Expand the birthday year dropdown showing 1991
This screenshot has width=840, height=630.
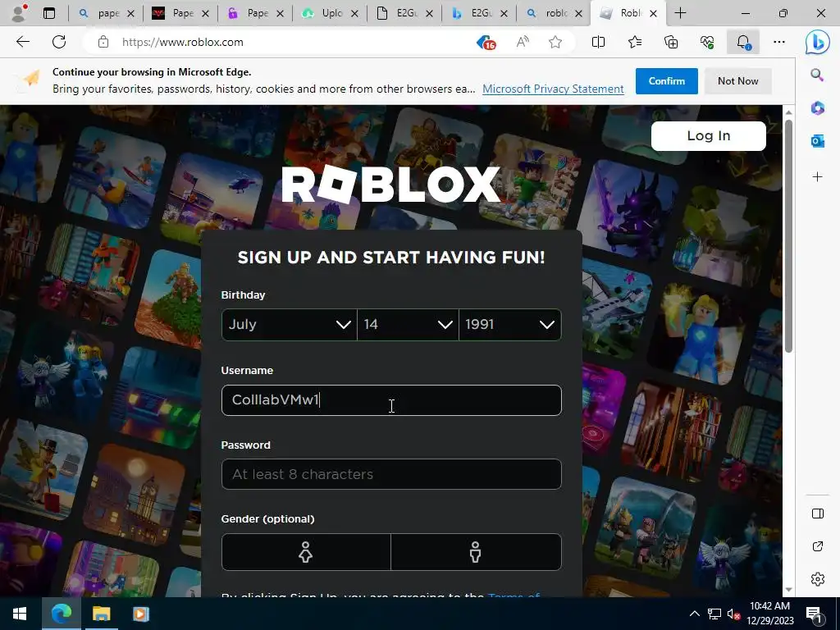(x=510, y=325)
